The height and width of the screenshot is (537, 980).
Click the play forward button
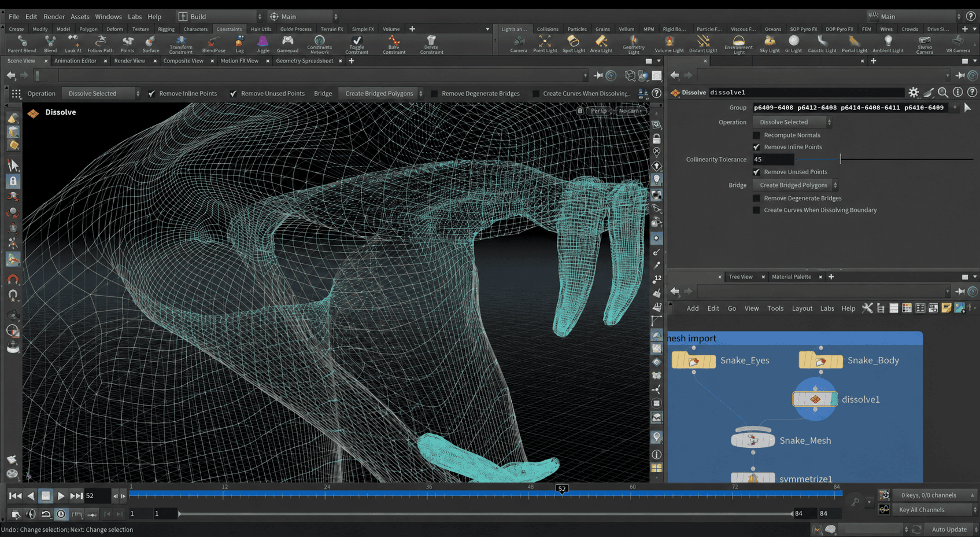[60, 496]
